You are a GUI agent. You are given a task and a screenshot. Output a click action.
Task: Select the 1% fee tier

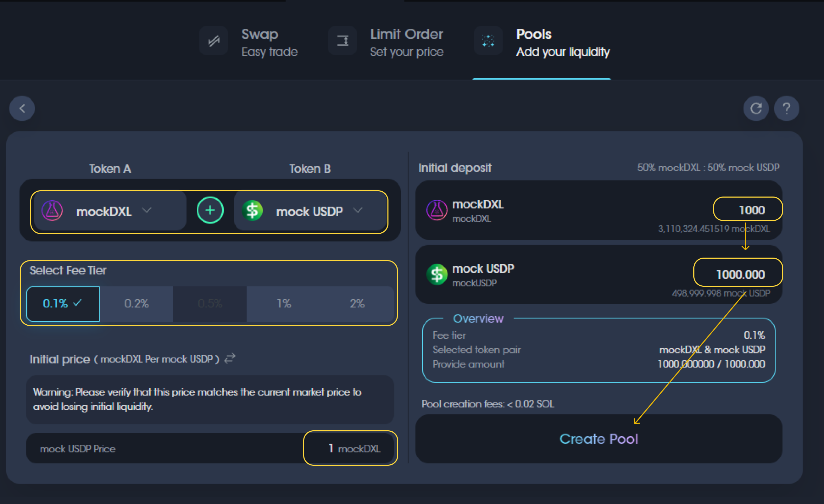[283, 304]
